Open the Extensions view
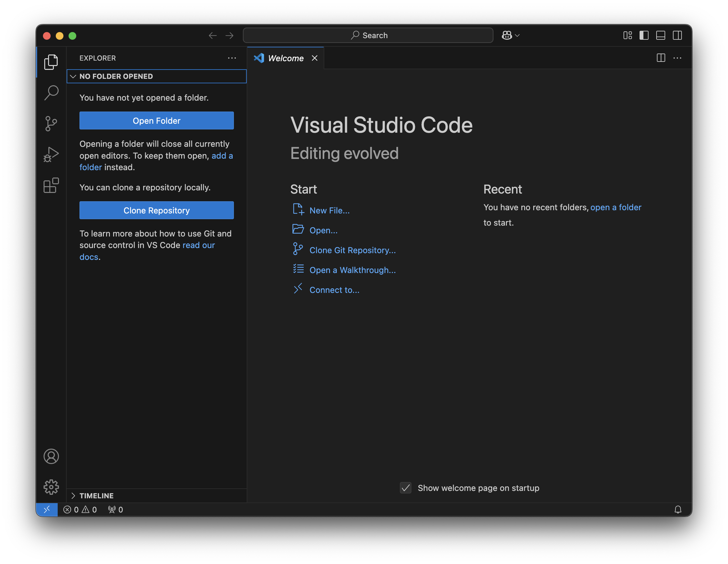The height and width of the screenshot is (564, 728). (51, 185)
